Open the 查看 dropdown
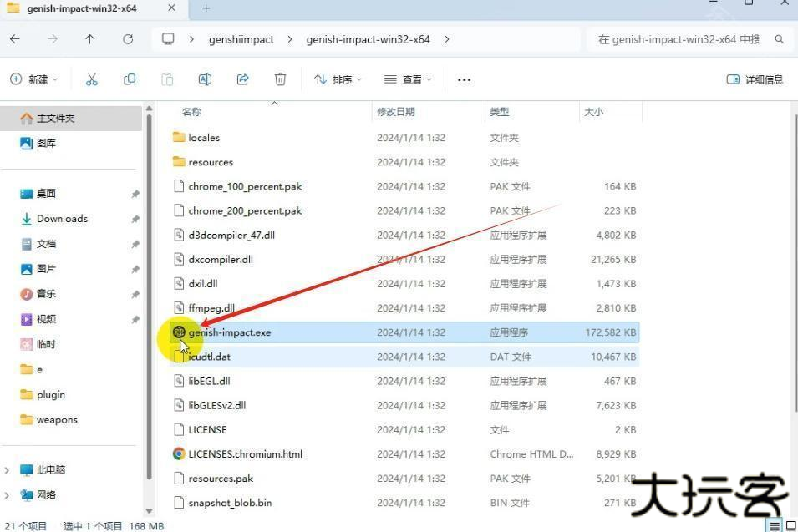 click(x=407, y=79)
